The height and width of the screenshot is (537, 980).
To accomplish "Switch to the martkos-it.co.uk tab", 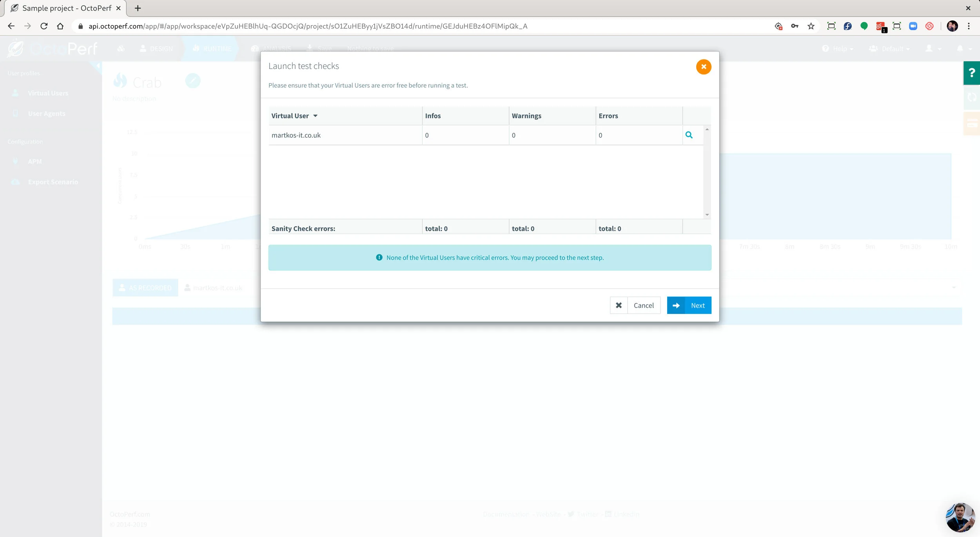I will coord(218,287).
